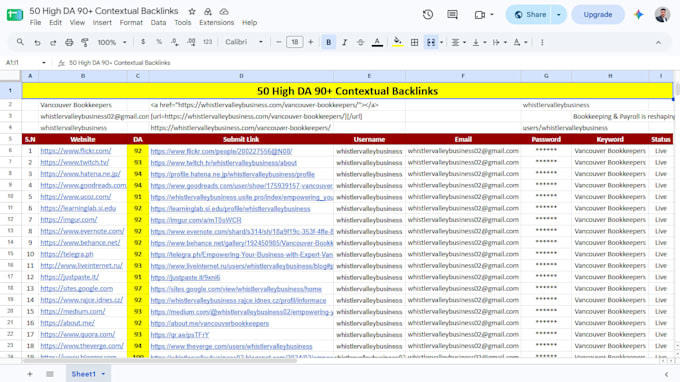Open the fill color picker
Viewport: 680px width, 382px height.
397,42
